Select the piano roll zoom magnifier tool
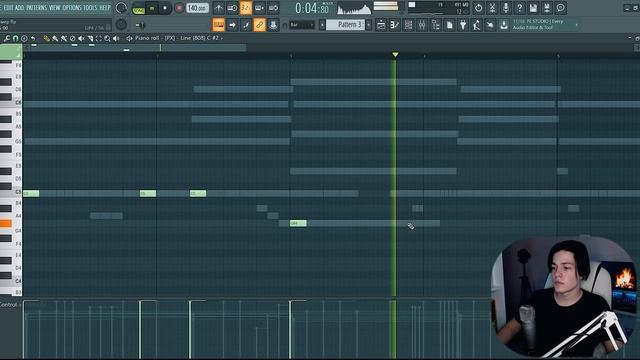This screenshot has height=360, width=640. (107, 38)
